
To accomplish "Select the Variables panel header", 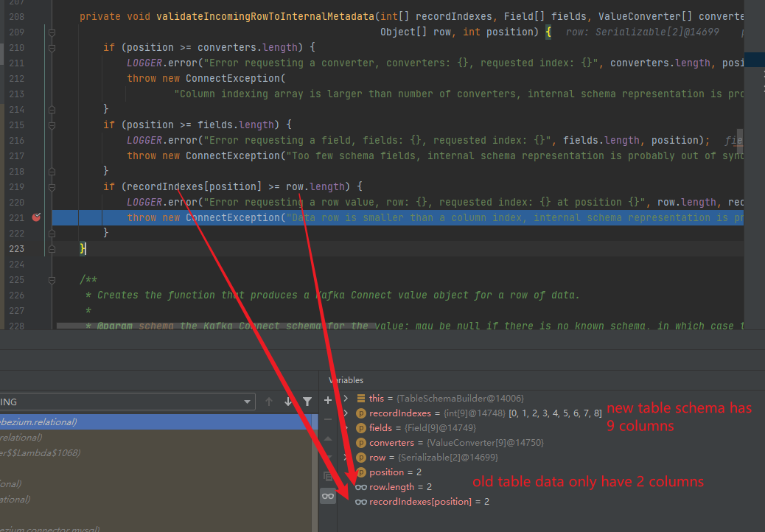I will [x=346, y=380].
